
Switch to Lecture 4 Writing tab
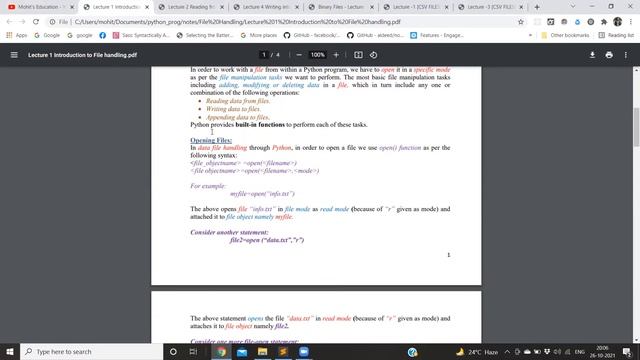(x=266, y=7)
